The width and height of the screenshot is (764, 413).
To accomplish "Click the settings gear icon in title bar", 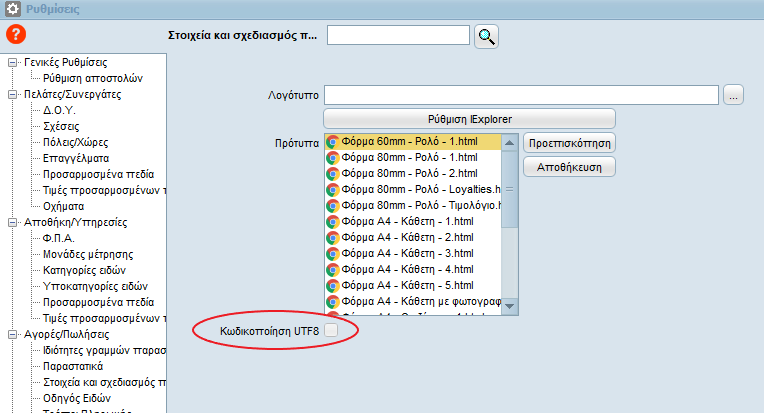I will pos(13,8).
